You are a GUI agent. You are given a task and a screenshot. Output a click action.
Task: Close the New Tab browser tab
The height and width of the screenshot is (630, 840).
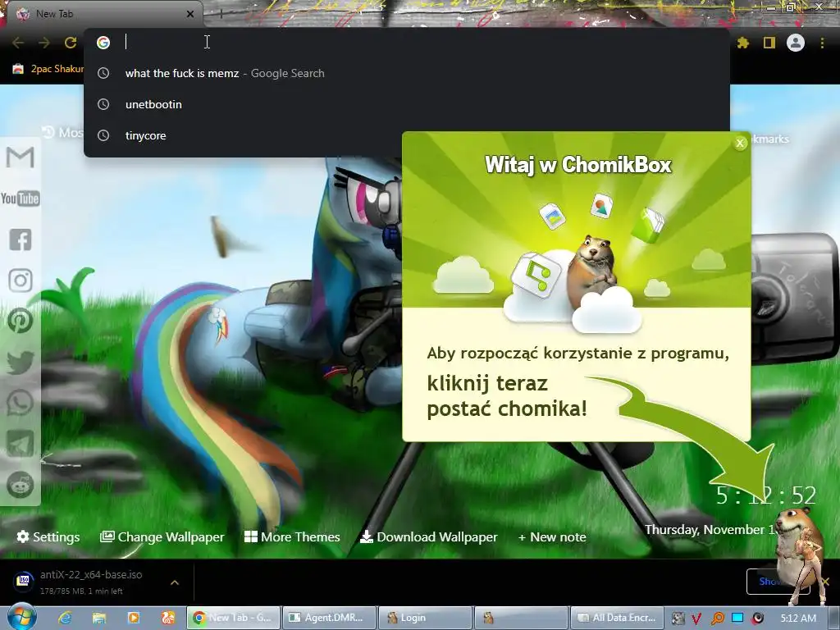(190, 14)
